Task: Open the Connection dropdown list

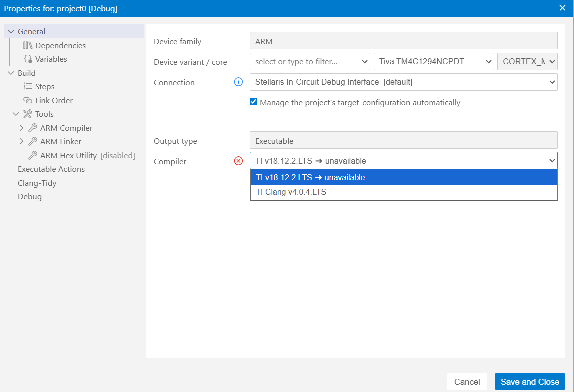Action: (x=403, y=82)
